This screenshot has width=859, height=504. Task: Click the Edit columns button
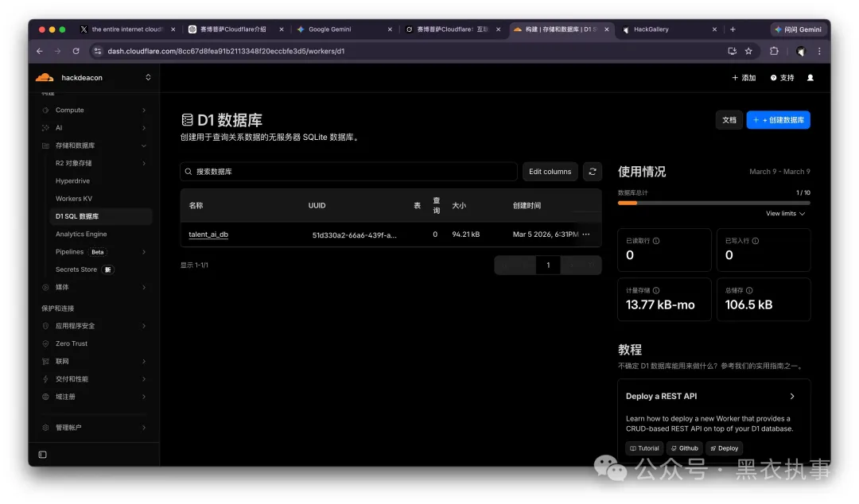(550, 172)
